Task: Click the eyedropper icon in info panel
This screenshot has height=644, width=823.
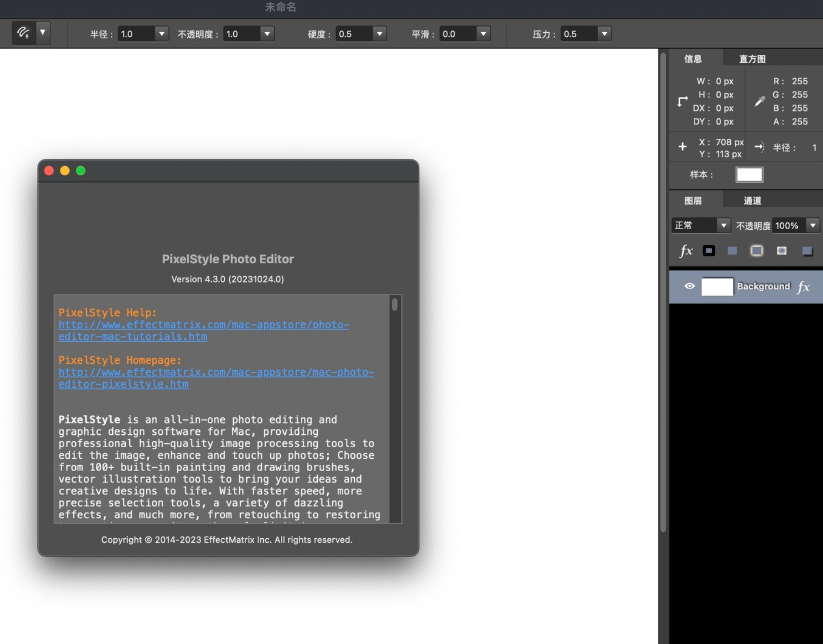Action: point(759,101)
